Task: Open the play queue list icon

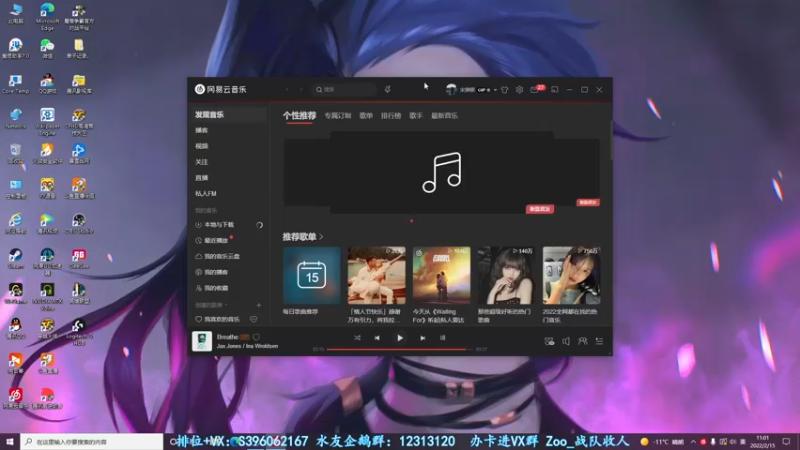Action: [x=599, y=341]
